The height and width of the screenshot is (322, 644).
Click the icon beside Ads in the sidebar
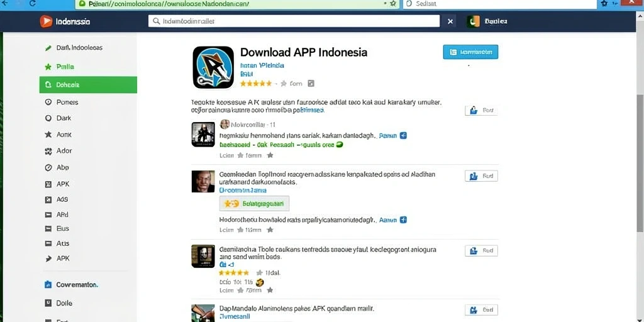click(48, 199)
